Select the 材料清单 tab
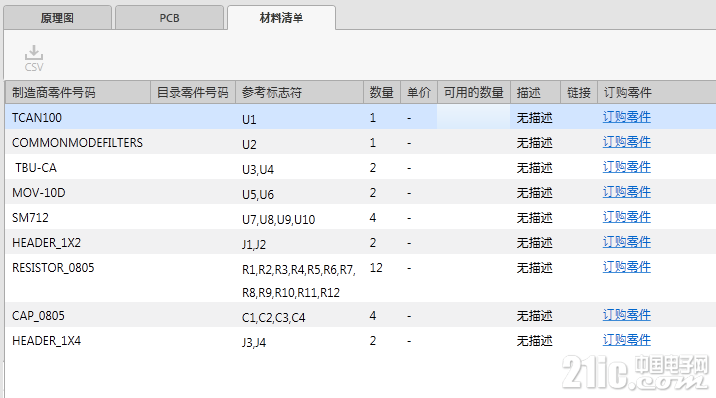 pos(281,18)
